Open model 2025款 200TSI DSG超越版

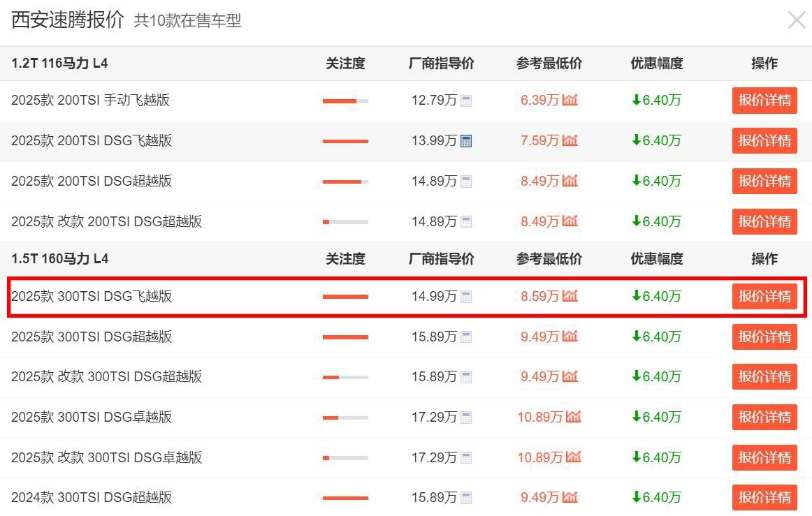point(92,181)
